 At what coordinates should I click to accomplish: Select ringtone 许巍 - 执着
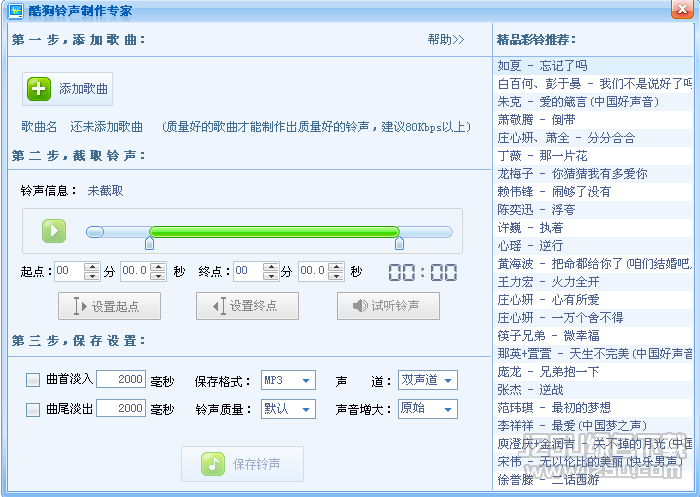pos(593,228)
